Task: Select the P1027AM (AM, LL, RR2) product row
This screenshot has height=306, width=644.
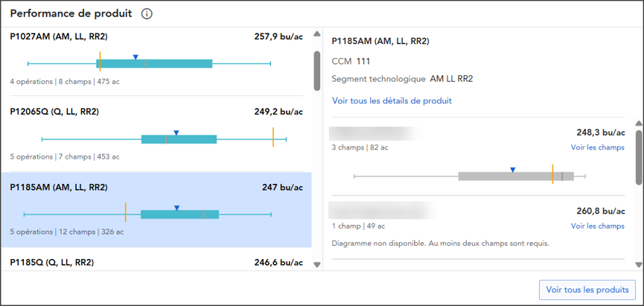Action: point(156,61)
